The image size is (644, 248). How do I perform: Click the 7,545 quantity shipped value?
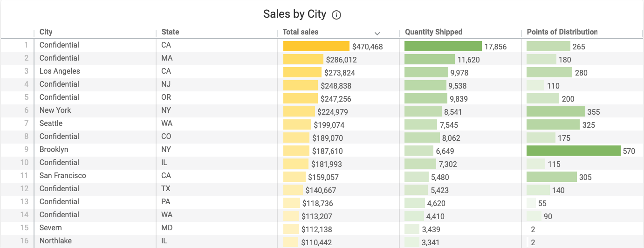(449, 125)
